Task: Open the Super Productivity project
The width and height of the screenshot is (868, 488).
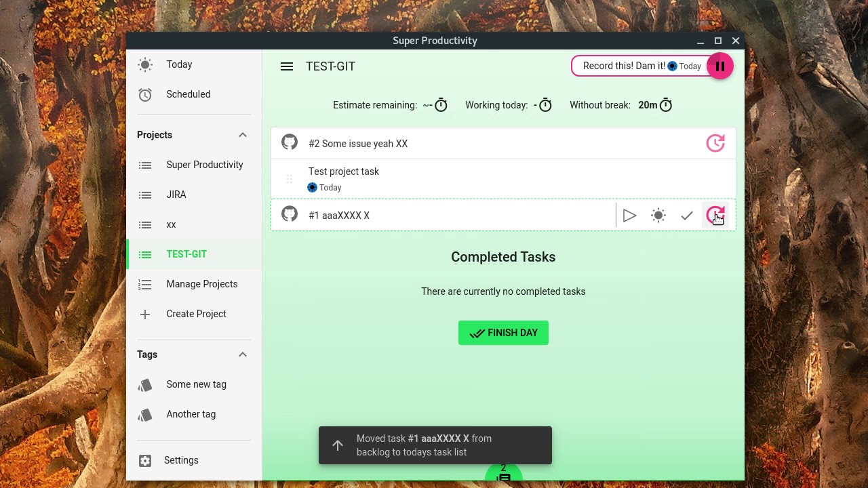Action: tap(194, 165)
